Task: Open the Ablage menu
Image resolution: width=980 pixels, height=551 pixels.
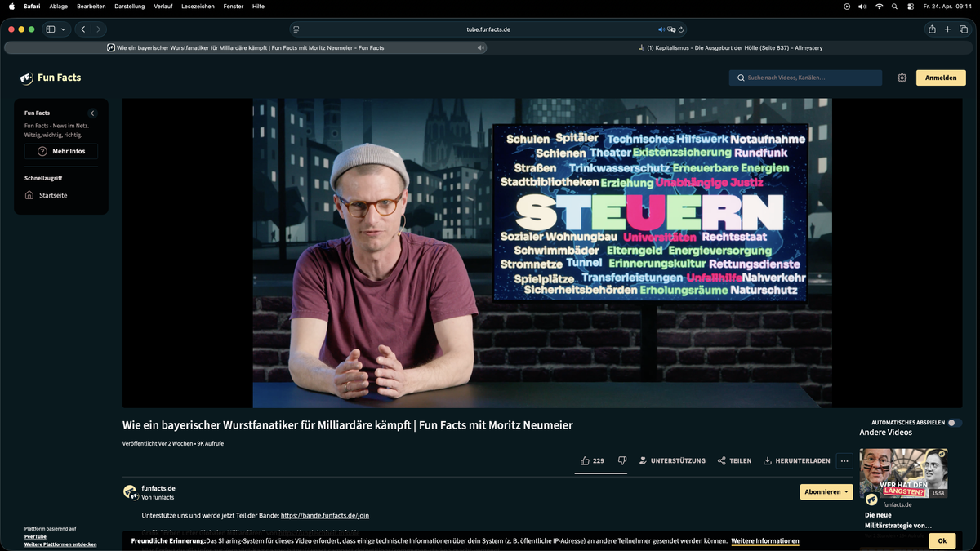Action: point(59,6)
